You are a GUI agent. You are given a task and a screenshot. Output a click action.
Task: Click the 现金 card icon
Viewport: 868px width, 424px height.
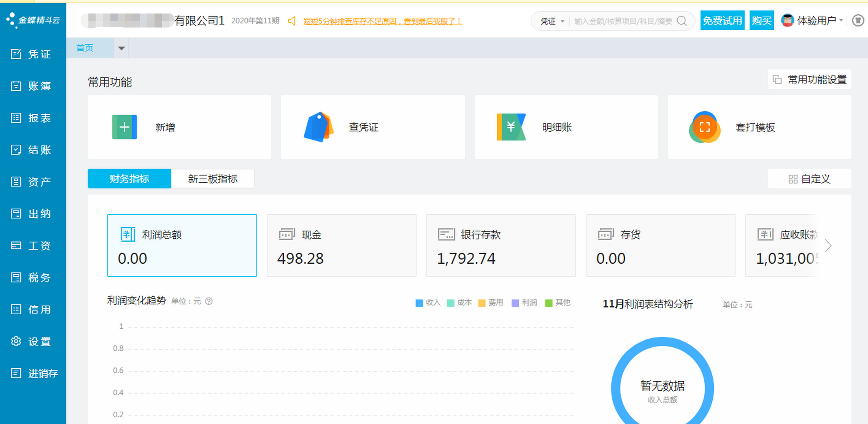tap(287, 234)
